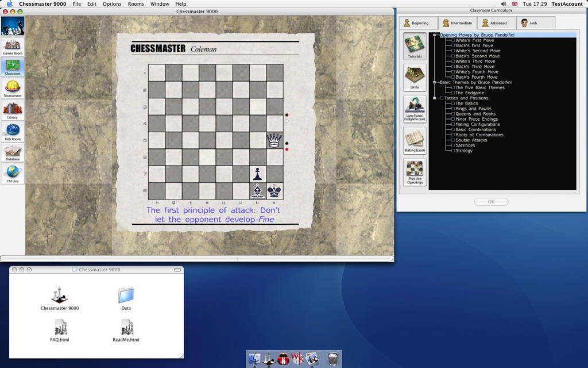
Task: Switch to the Josh tab
Action: [536, 23]
